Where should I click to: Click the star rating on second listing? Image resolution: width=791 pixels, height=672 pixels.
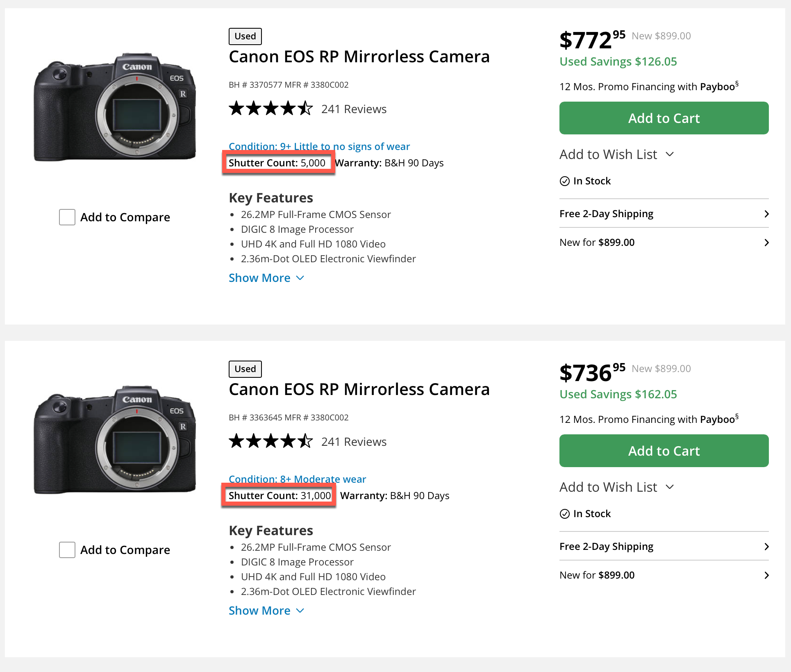click(270, 442)
